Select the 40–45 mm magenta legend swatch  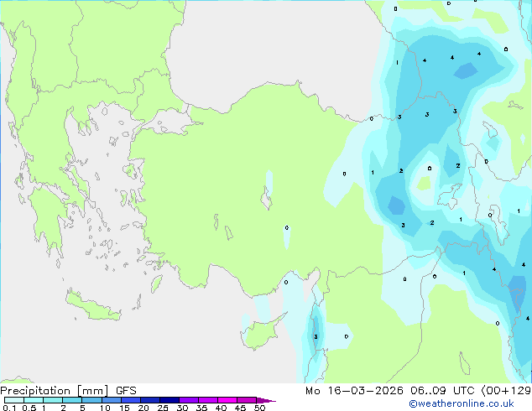pos(227,400)
